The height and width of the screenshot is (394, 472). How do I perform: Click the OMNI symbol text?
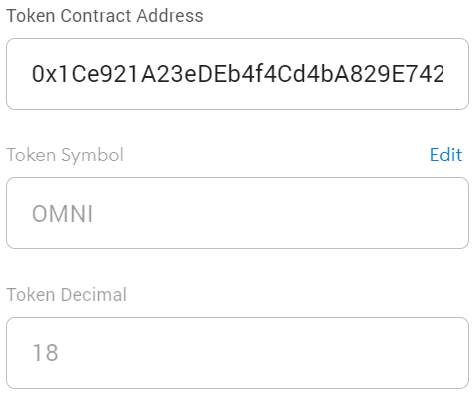coord(62,213)
